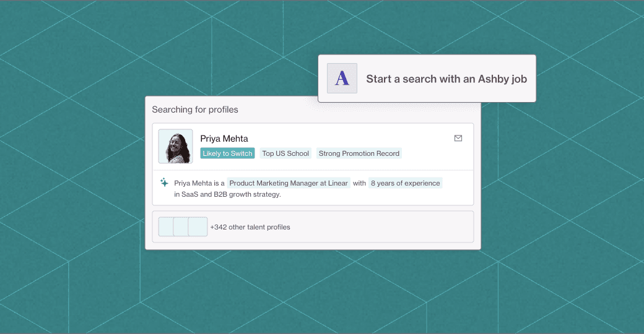Click the '8 years of experience' highlight
Screen dimensions: 644x334
[x=406, y=183]
